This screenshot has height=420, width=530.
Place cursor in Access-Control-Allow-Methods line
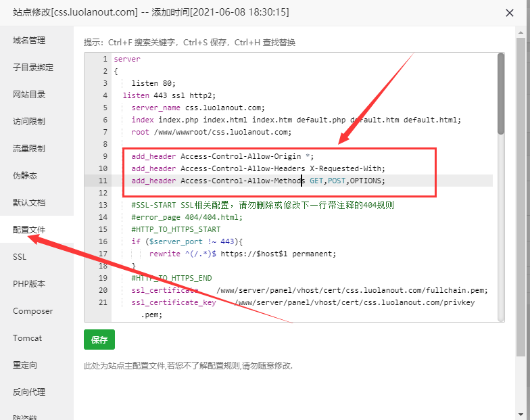(257, 181)
